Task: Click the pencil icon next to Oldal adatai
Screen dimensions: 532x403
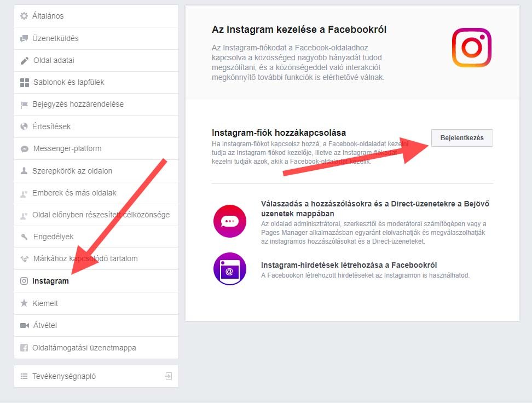Action: (x=25, y=60)
